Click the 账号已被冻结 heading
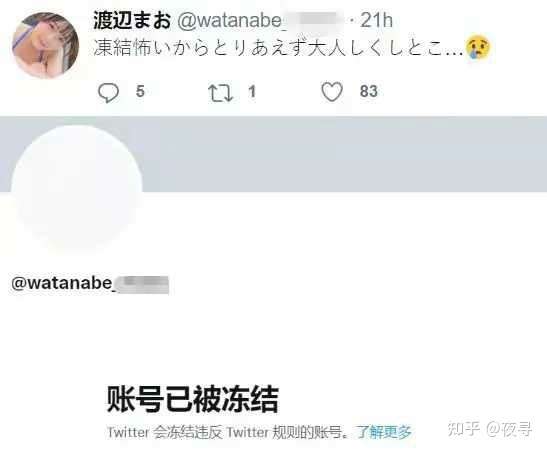This screenshot has height=452, width=547. (192, 399)
